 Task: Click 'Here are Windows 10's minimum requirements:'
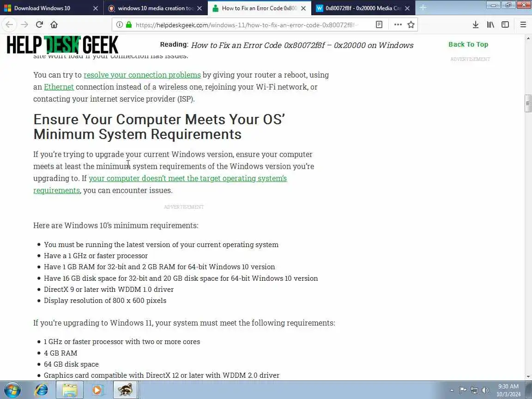[116, 225]
